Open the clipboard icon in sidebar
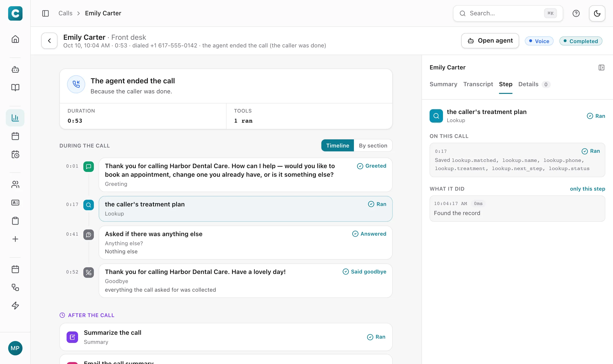Image resolution: width=613 pixels, height=364 pixels. click(15, 221)
